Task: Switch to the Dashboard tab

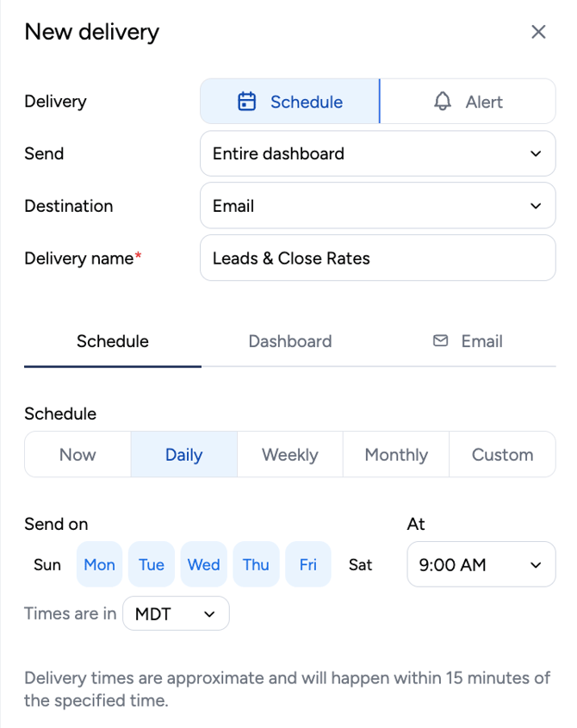Action: click(290, 341)
